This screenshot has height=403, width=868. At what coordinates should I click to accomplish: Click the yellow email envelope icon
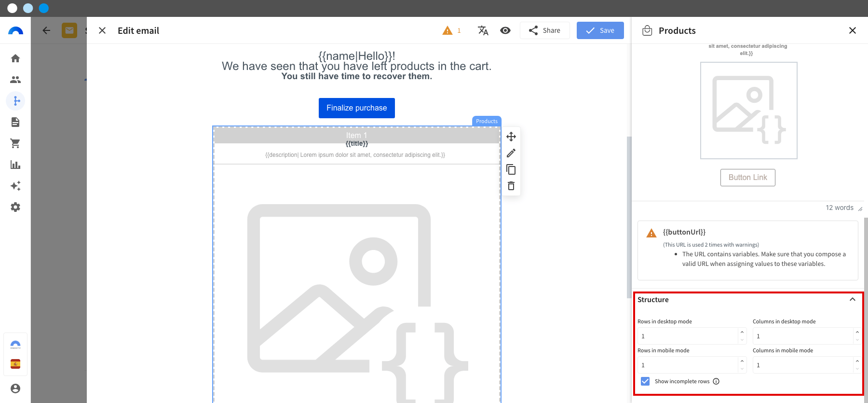click(69, 30)
